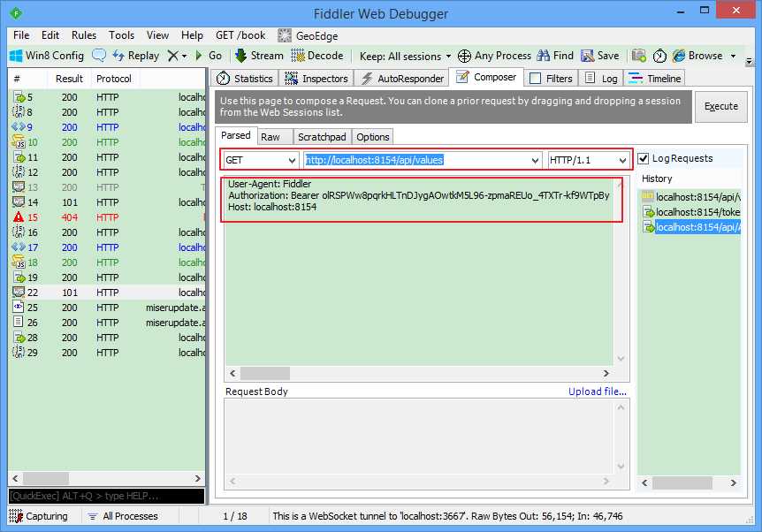The image size is (762, 532).
Task: Expand the Remove X dropdown arrow
Action: (x=184, y=56)
